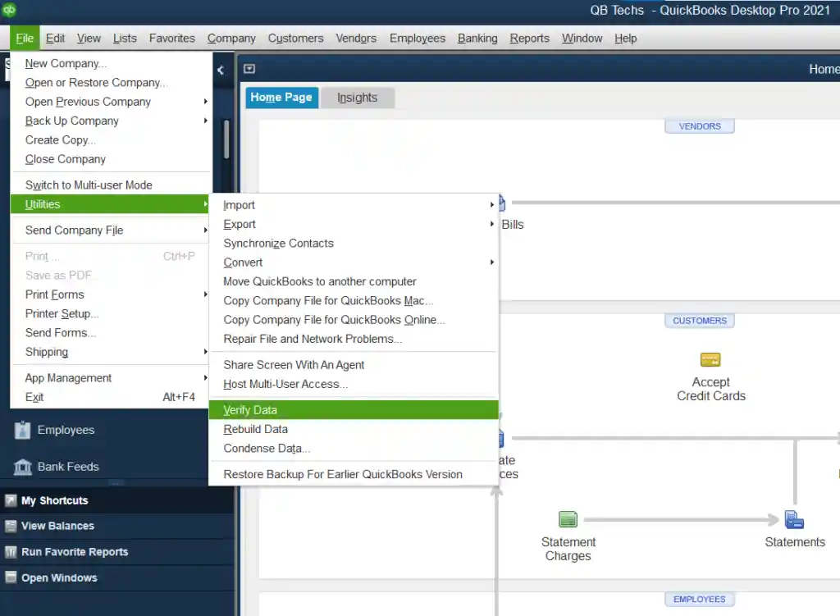Switch to the Insights tab
The image size is (840, 616).
tap(358, 98)
